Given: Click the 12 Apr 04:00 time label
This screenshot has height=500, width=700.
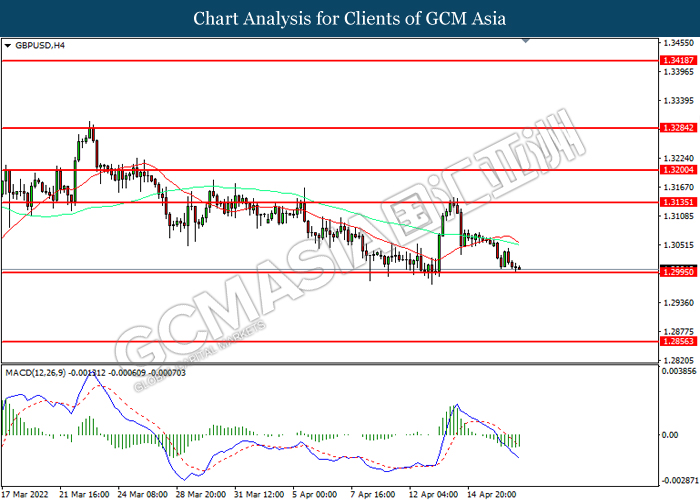Looking at the screenshot, I should pyautogui.click(x=433, y=494).
